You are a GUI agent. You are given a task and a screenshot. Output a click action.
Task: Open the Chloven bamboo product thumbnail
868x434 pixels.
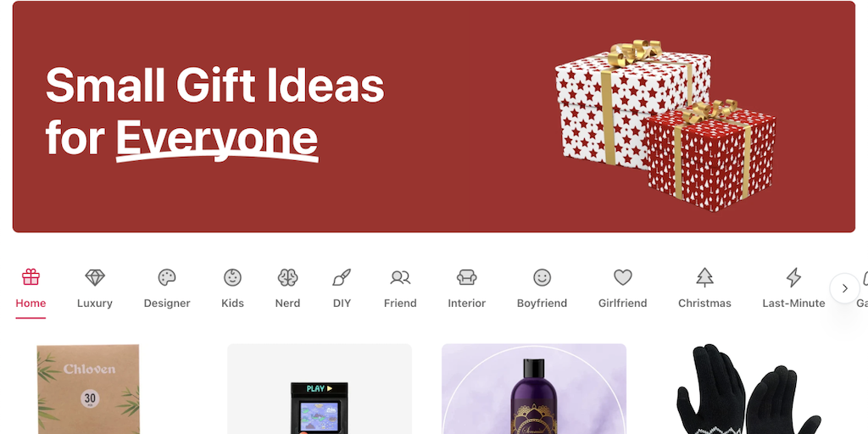point(88,389)
